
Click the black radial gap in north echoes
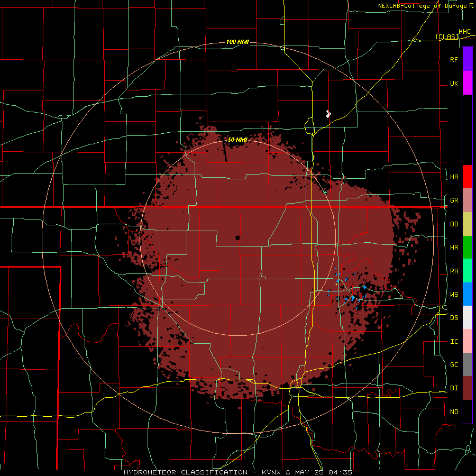tap(225, 152)
